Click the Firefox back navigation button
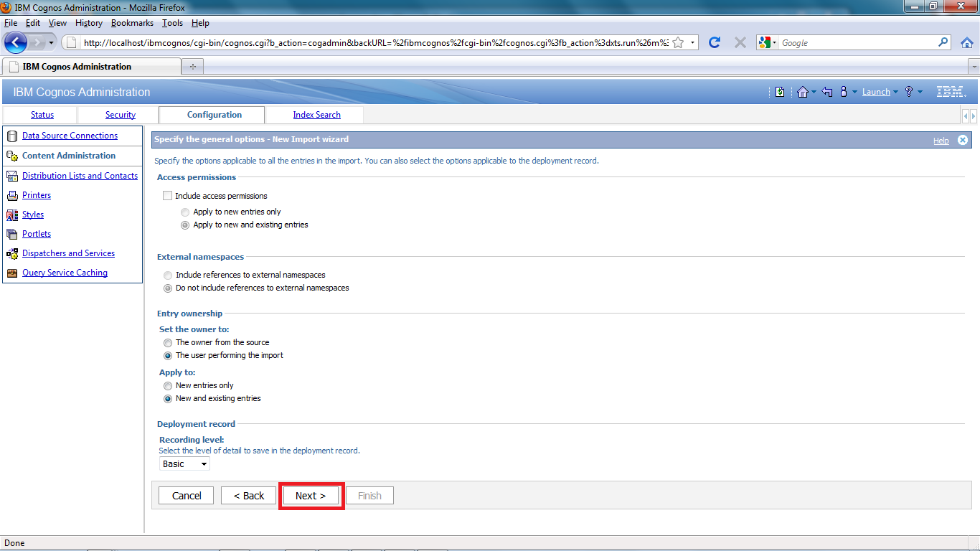The width and height of the screenshot is (980, 551). pos(15,42)
